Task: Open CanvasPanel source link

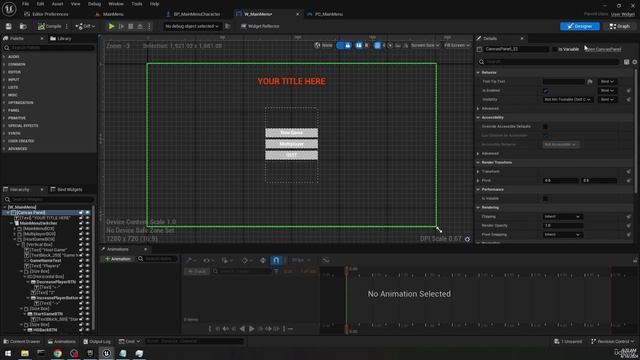Action: pyautogui.click(x=603, y=49)
